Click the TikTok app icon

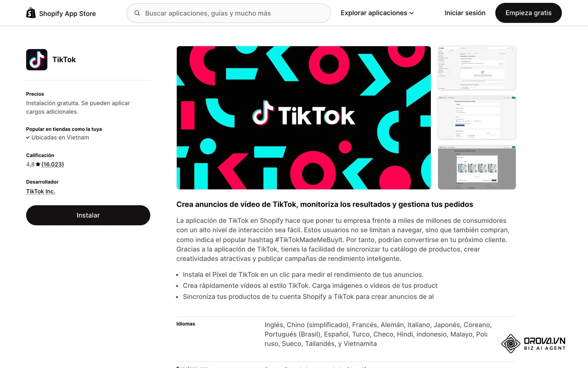[37, 60]
